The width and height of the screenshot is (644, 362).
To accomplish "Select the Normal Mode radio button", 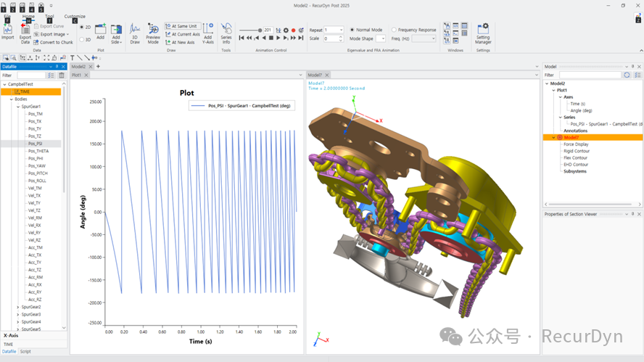I will point(352,30).
